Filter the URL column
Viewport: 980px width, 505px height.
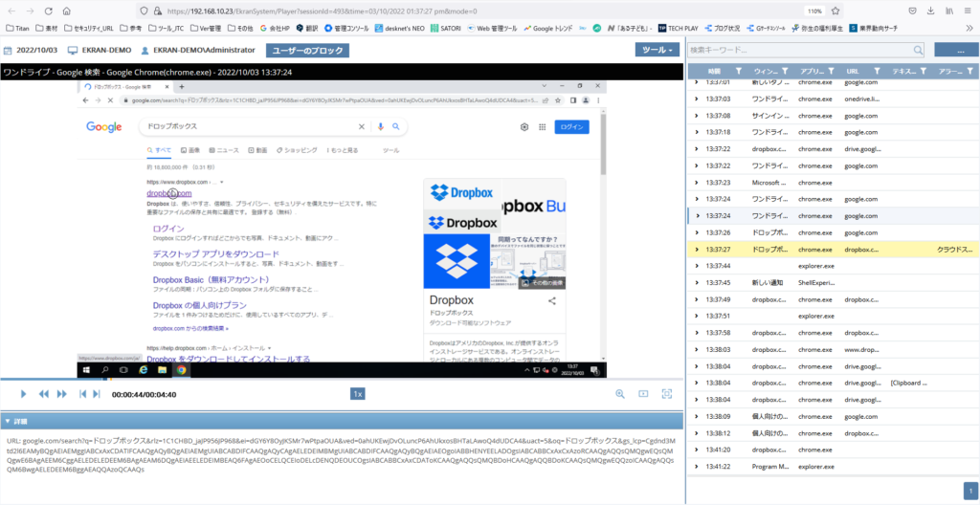coord(877,71)
